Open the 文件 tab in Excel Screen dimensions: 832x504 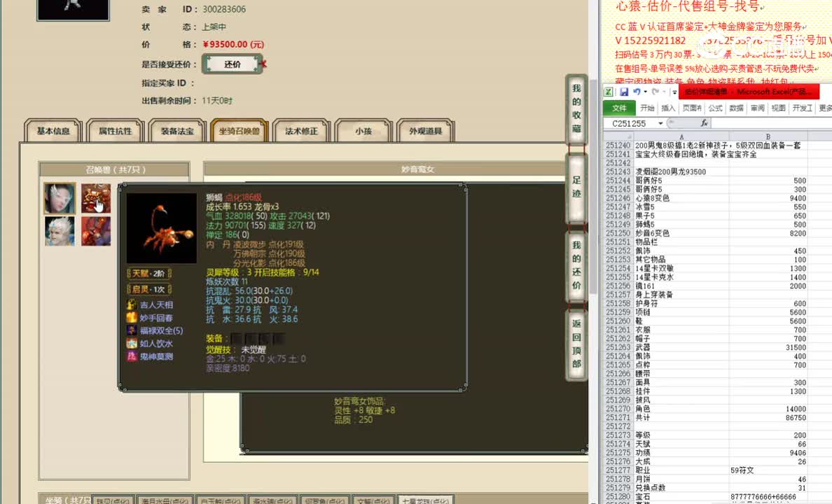pos(619,108)
